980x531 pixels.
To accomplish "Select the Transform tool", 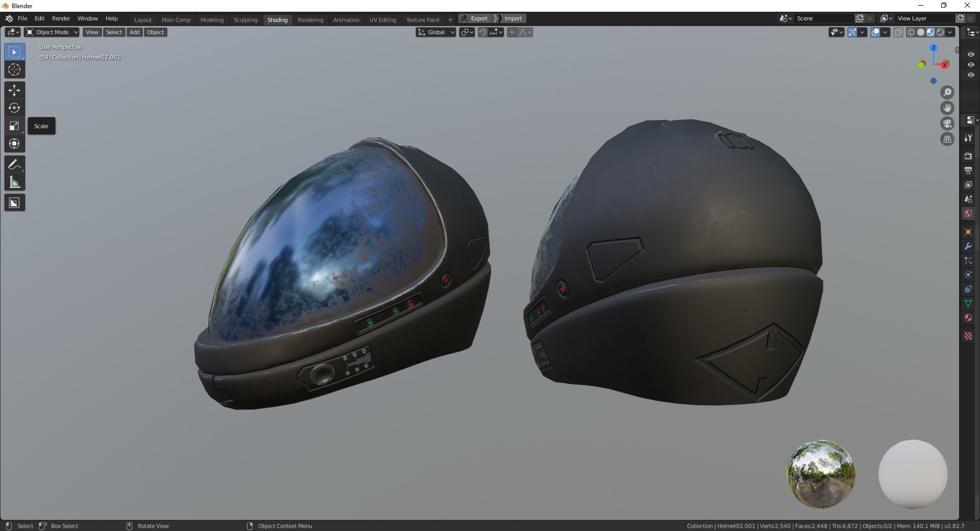I will click(x=14, y=143).
